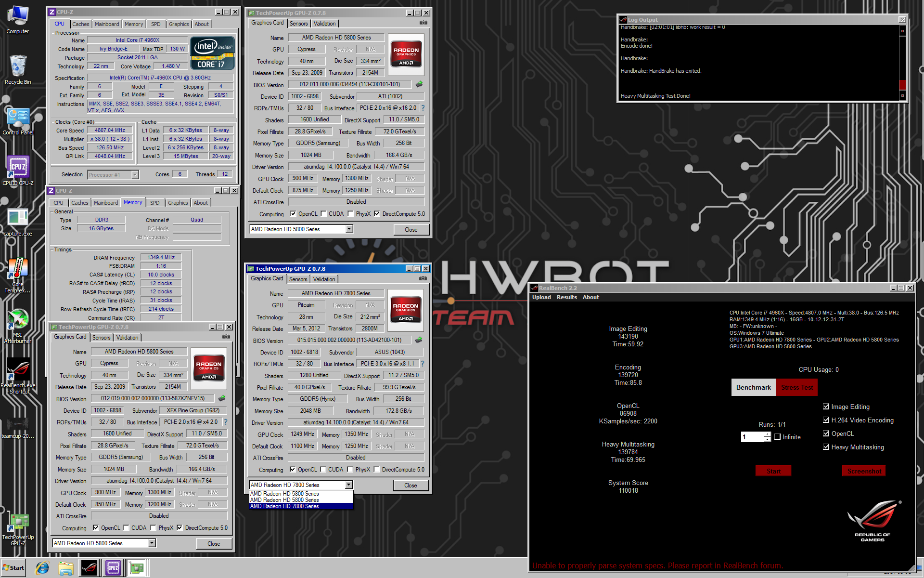The width and height of the screenshot is (924, 578).
Task: Open the Control Panel desktop icon
Action: pyautogui.click(x=18, y=121)
